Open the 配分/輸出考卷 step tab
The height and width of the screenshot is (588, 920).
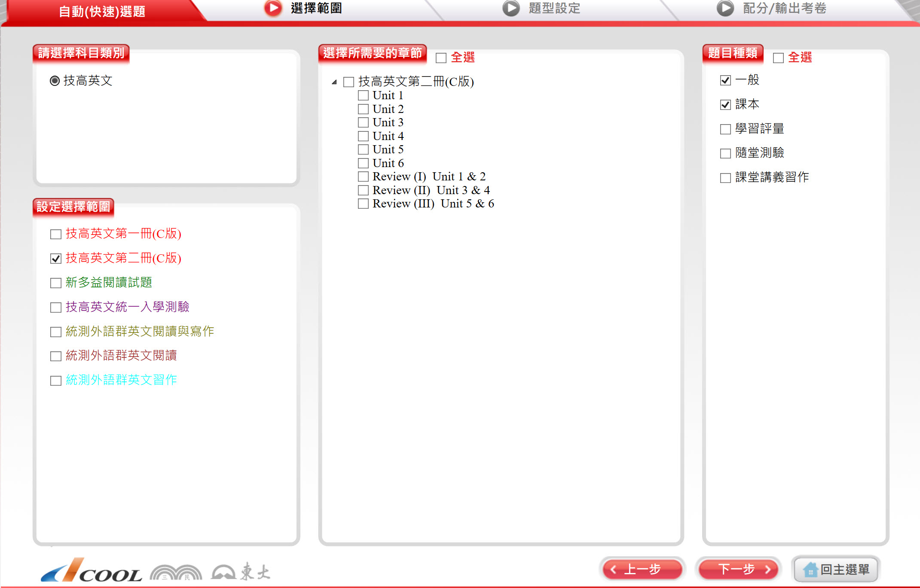784,8
